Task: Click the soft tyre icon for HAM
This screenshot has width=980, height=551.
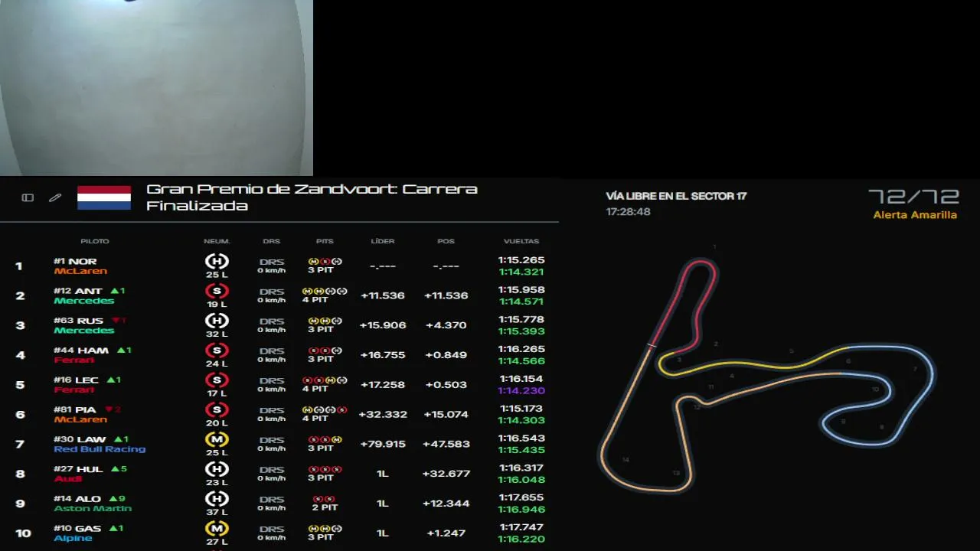Action: click(217, 350)
